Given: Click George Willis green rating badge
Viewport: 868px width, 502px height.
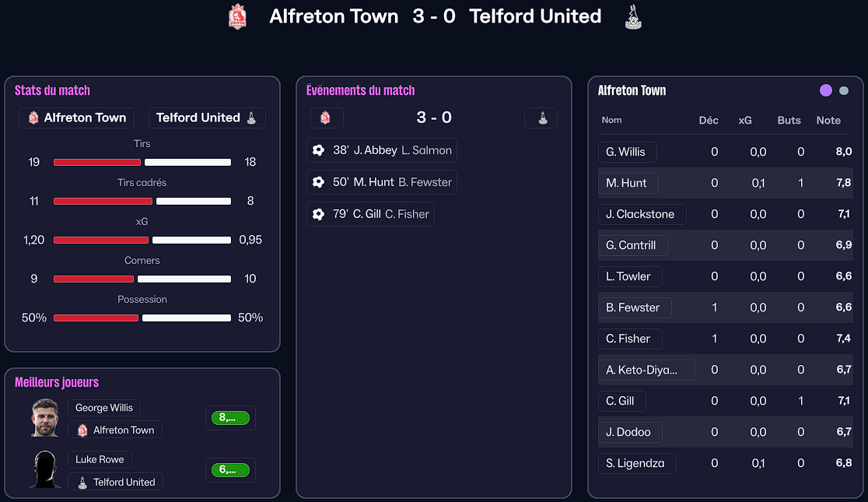Looking at the screenshot, I should pyautogui.click(x=230, y=418).
